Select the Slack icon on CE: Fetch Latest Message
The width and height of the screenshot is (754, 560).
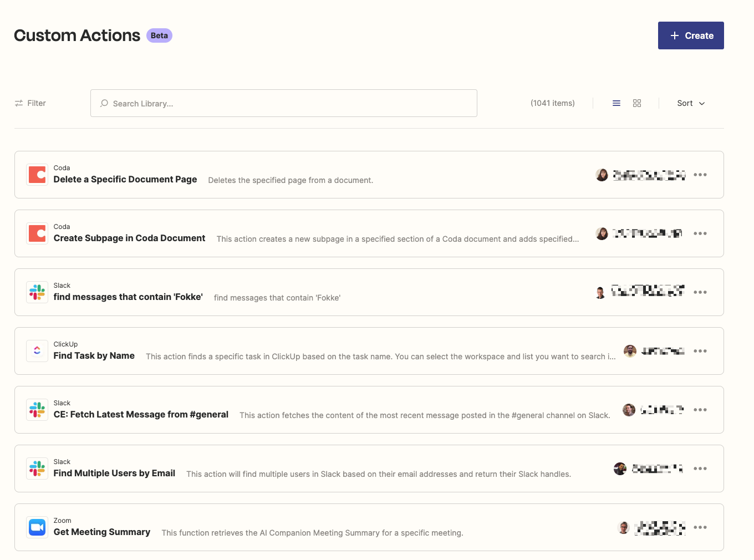[37, 409]
